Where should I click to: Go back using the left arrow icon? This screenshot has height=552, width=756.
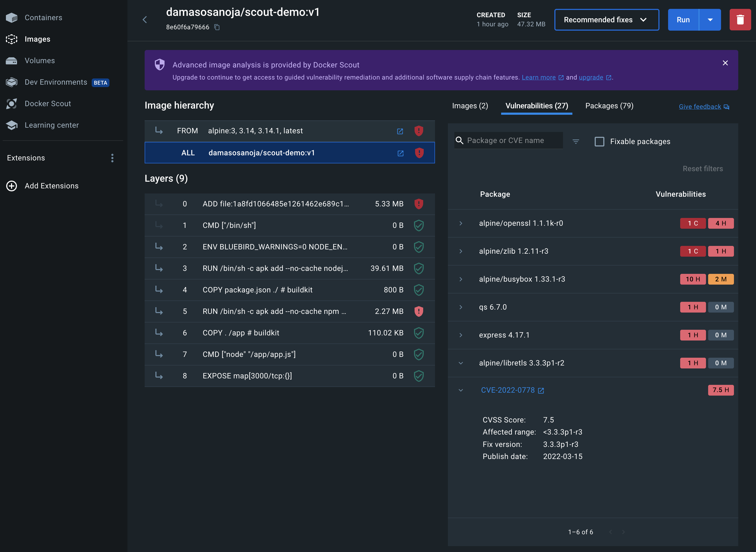tap(145, 20)
